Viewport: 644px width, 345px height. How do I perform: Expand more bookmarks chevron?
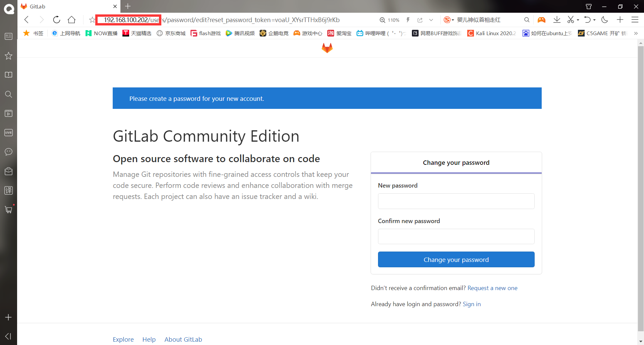(636, 33)
